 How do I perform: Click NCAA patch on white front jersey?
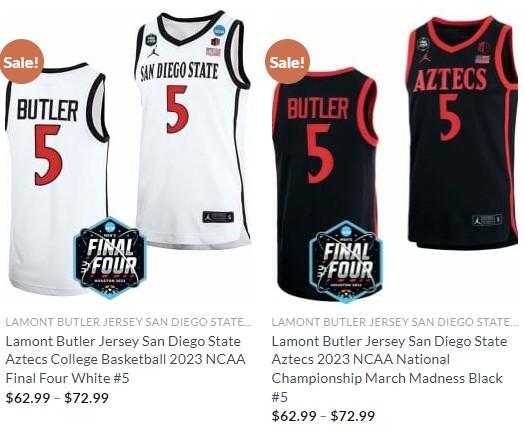click(x=219, y=30)
